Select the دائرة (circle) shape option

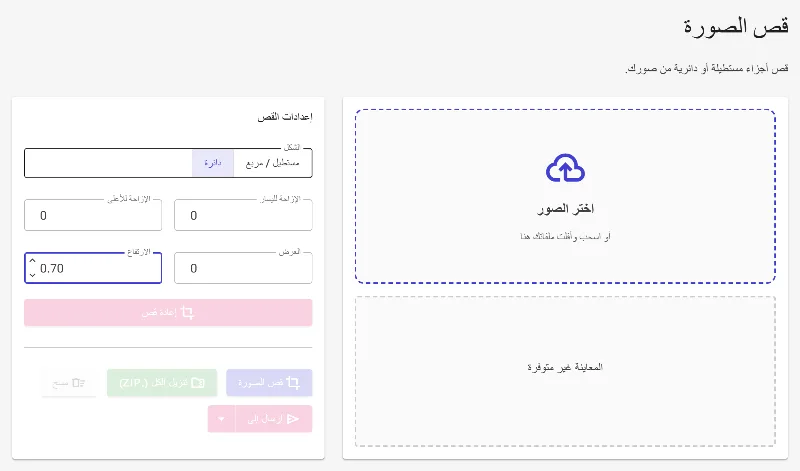tap(213, 163)
